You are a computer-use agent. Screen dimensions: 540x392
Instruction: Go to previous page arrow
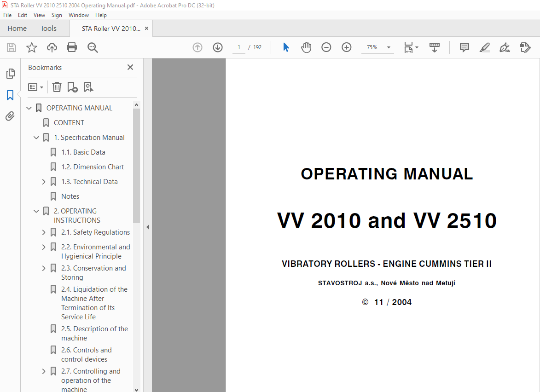[x=197, y=47]
